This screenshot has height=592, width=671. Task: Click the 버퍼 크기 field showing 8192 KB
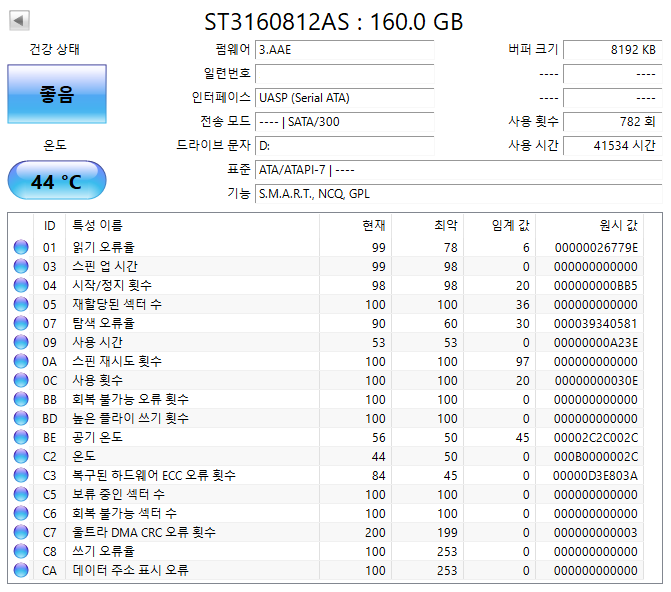pyautogui.click(x=610, y=50)
